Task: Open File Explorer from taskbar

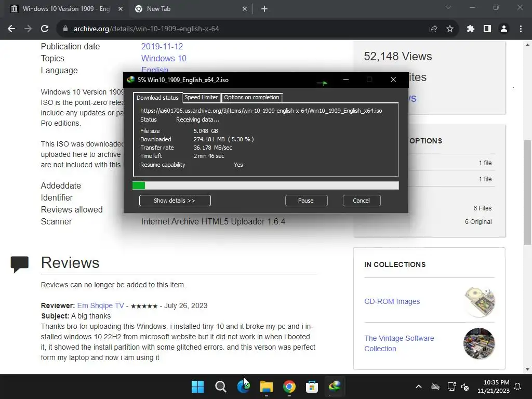Action: point(267,387)
